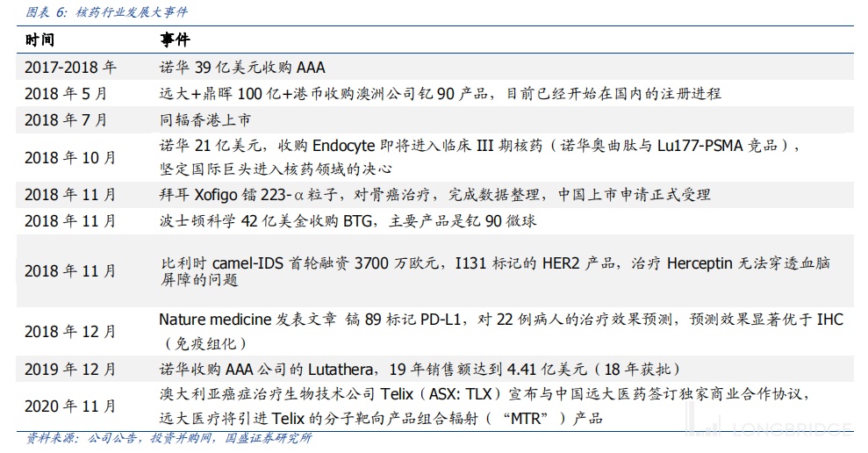Select the 同辐香港上市 event text
Viewport: 868px width, 453px height.
point(204,120)
